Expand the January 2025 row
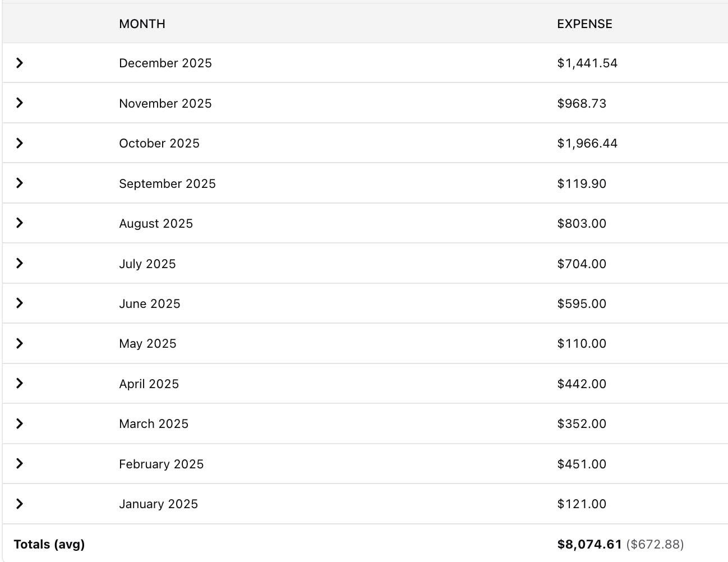728x562 pixels. click(20, 504)
